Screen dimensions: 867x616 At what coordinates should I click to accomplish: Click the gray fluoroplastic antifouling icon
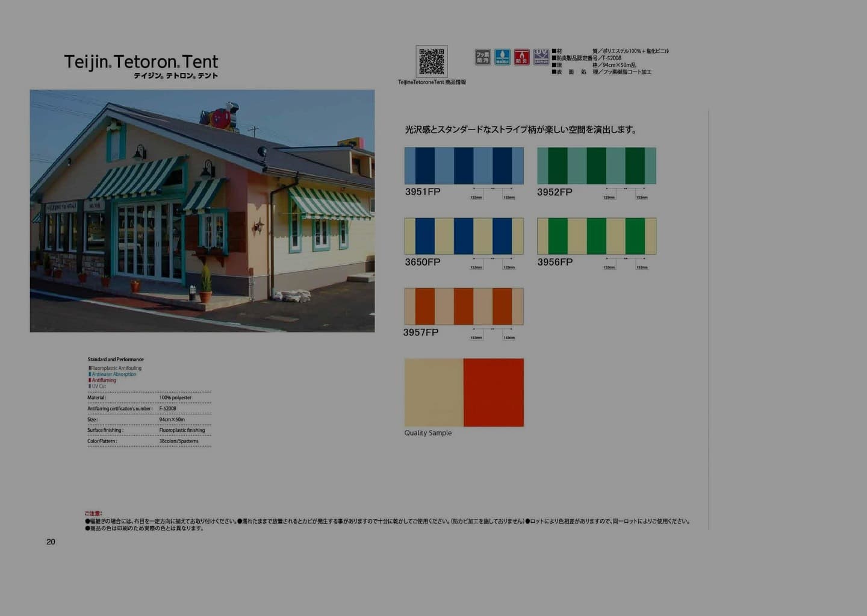tap(483, 57)
